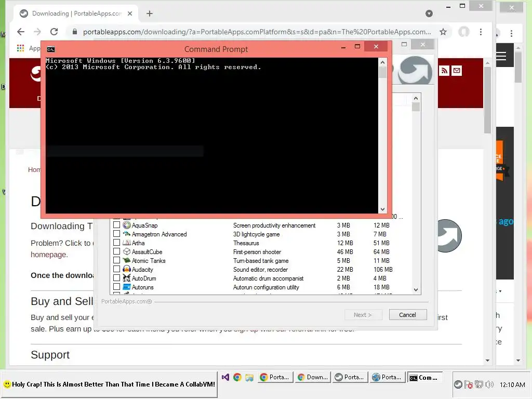
Task: Check the Armagetron Advanced checkbox
Action: [116, 233]
